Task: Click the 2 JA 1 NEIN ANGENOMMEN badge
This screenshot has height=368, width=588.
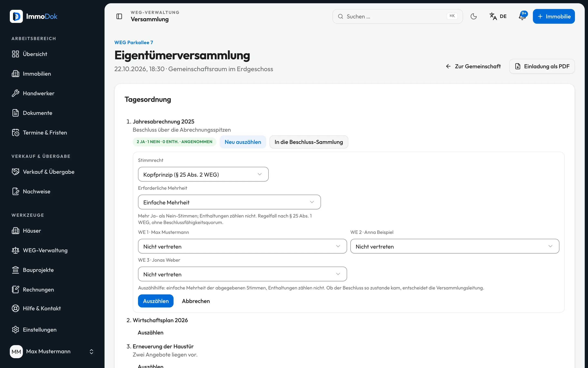Action: click(x=174, y=142)
